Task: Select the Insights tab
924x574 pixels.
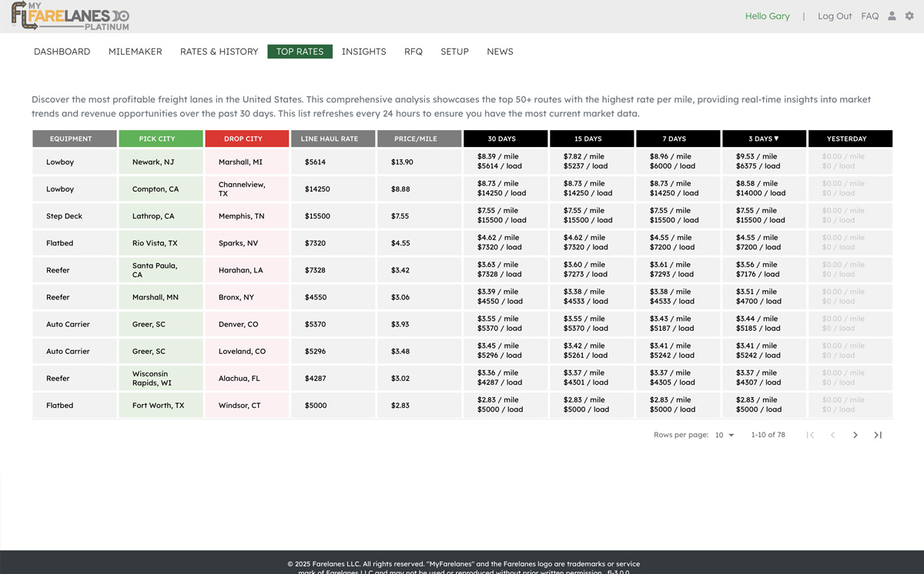Action: [363, 52]
